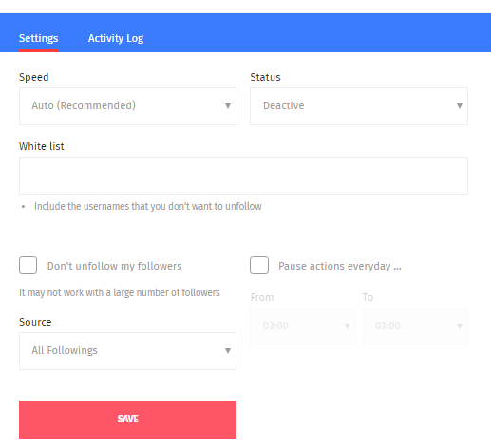Click the Don't unfollow my followers label
This screenshot has width=491, height=448.
tap(114, 266)
